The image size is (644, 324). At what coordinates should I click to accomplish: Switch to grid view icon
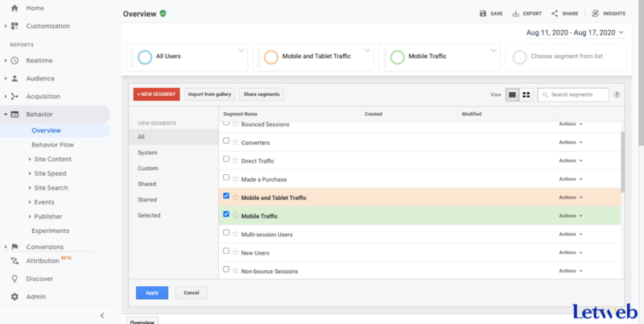[526, 94]
